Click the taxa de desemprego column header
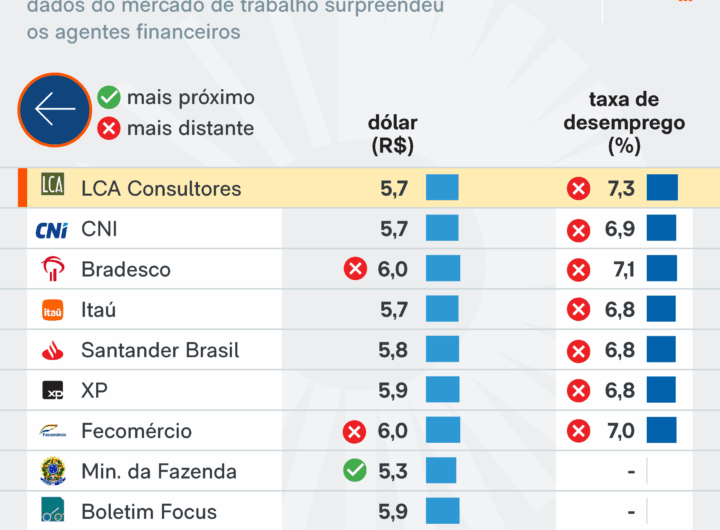The height and width of the screenshot is (530, 720). [624, 123]
